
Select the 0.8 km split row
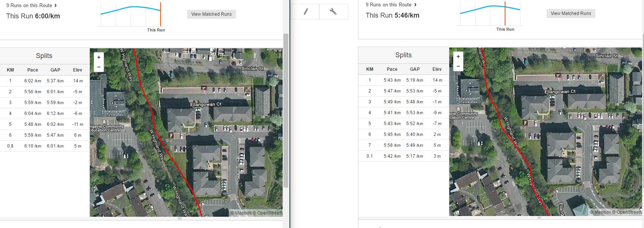45,146
